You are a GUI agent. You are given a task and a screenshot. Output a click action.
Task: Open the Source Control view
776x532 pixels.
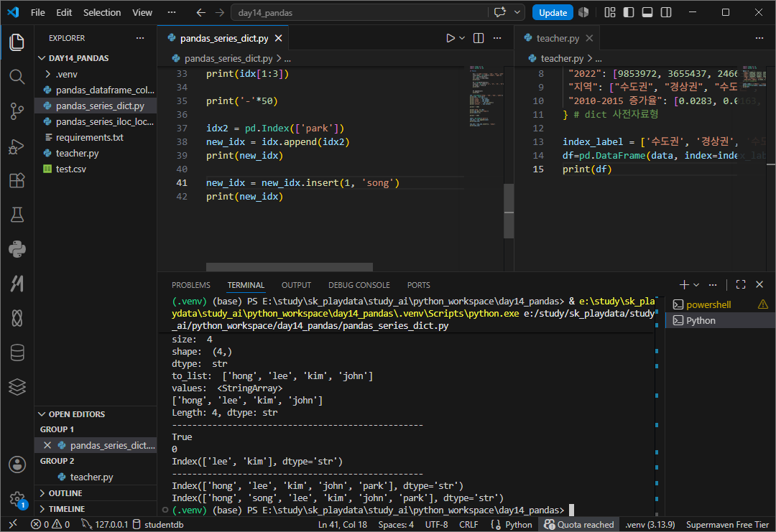(x=17, y=111)
